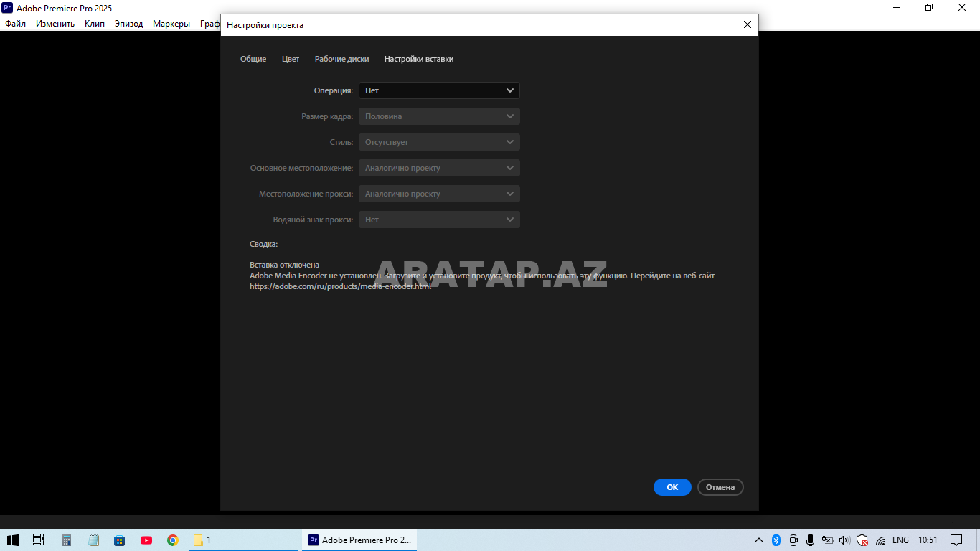Screen dimensions: 980x551
Task: Click the ENG language indicator
Action: click(900, 540)
